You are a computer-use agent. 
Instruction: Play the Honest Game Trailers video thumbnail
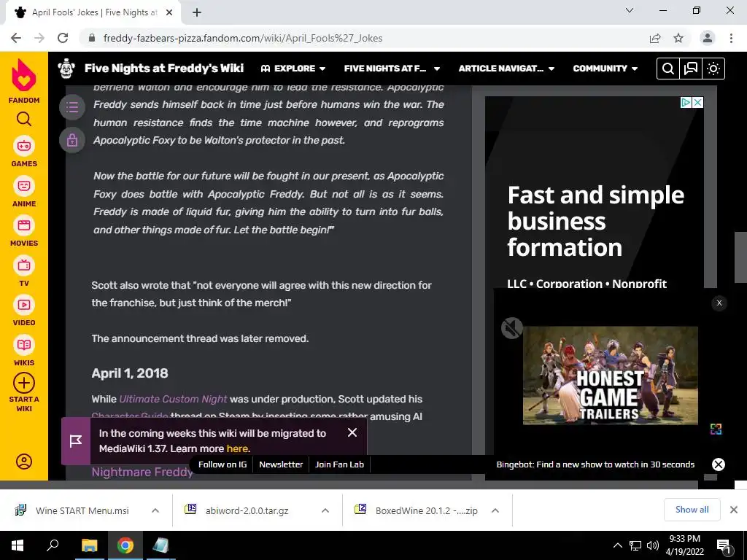click(611, 376)
